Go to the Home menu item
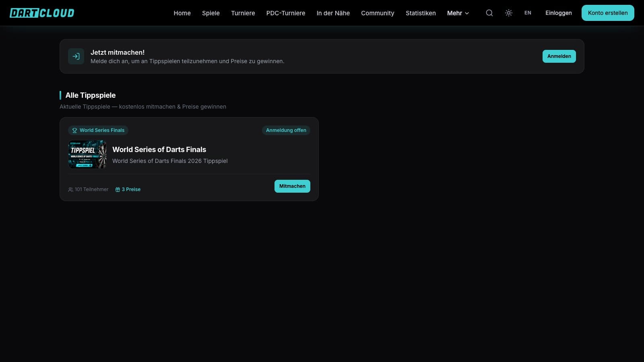Viewport: 644px width, 362px height. pyautogui.click(x=182, y=13)
